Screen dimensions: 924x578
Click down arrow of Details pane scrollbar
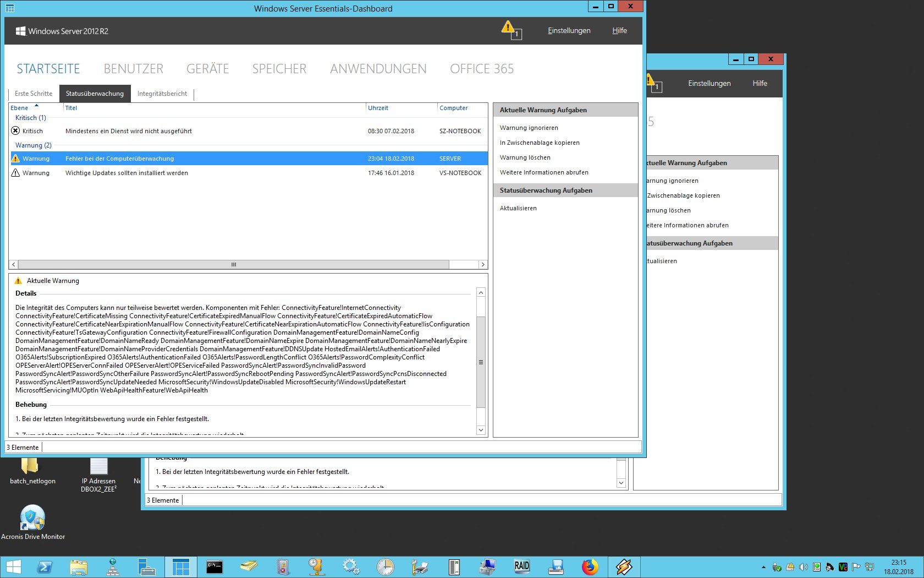(x=481, y=430)
